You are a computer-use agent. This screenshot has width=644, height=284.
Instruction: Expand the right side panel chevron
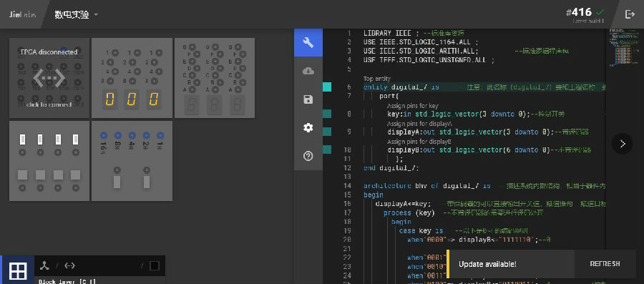623,144
